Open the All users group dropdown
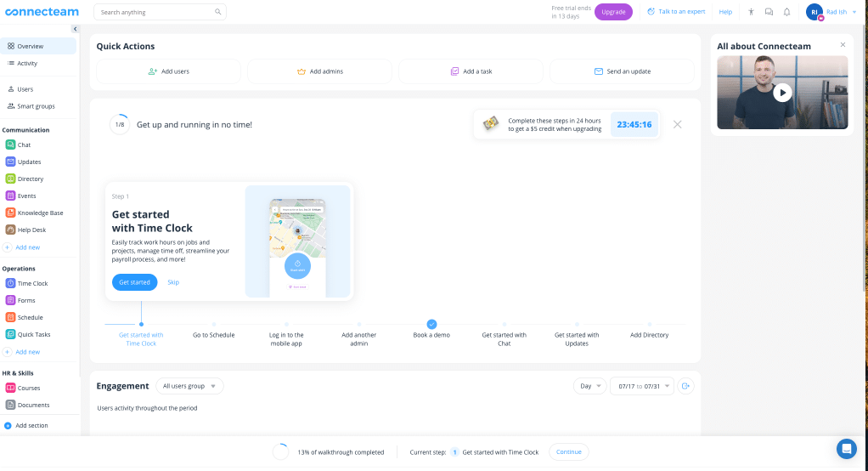The height and width of the screenshot is (471, 868). pos(189,386)
